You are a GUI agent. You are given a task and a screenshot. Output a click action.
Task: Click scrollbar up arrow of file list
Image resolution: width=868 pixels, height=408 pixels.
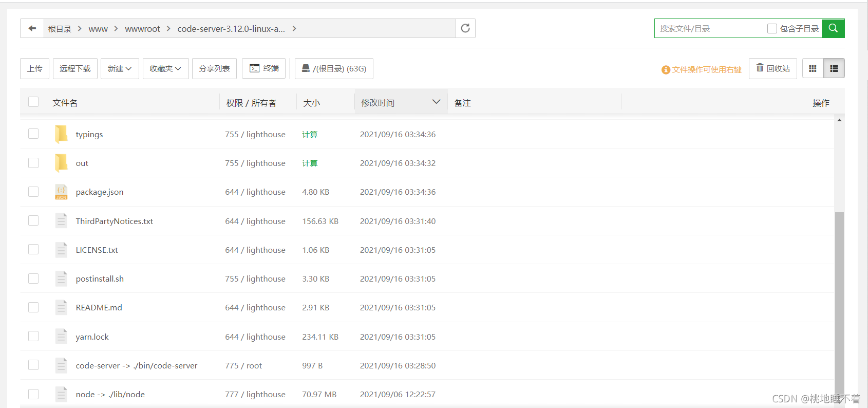pyautogui.click(x=839, y=120)
